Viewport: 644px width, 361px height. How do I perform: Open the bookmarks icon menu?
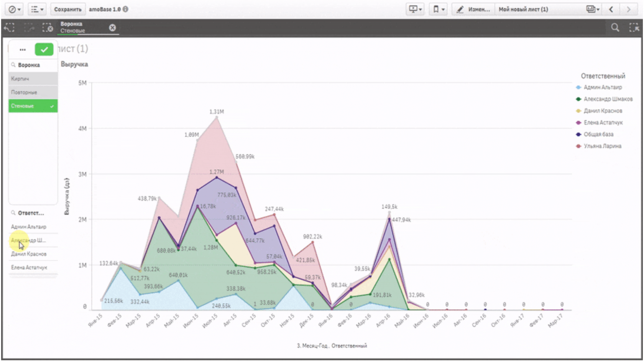coord(439,9)
